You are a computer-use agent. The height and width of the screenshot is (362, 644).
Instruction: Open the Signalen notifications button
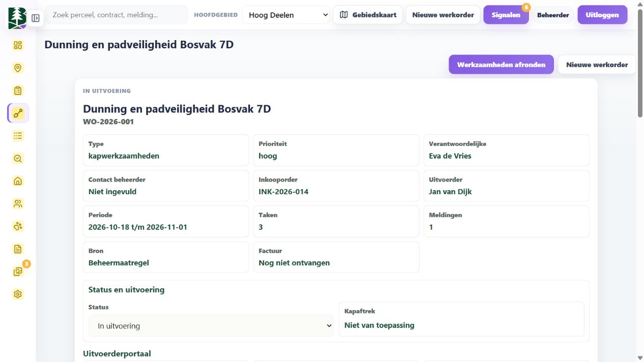point(506,15)
